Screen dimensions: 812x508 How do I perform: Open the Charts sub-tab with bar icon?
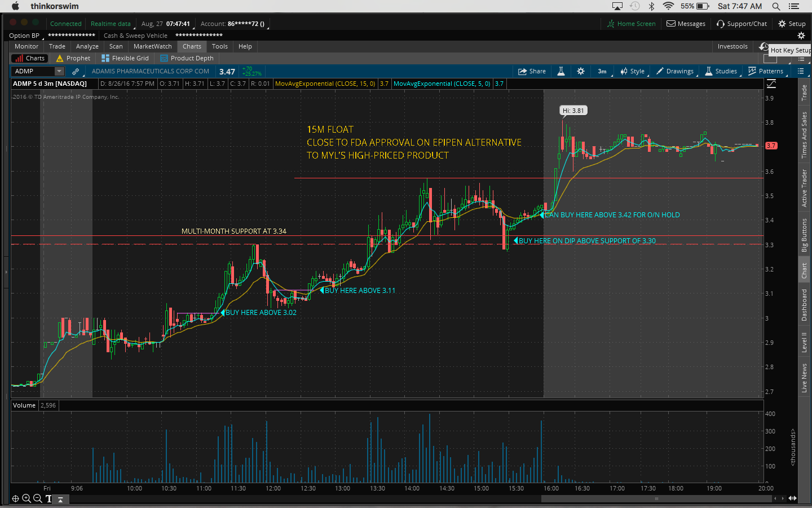pyautogui.click(x=30, y=58)
